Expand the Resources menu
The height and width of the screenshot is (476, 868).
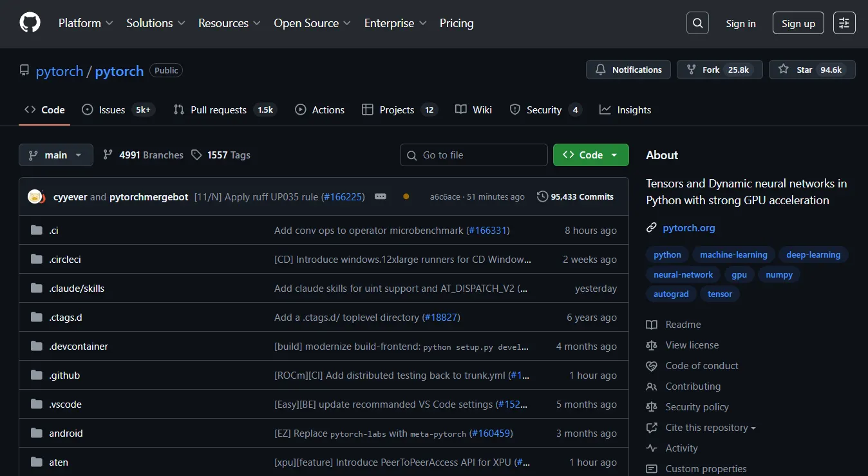click(x=229, y=23)
